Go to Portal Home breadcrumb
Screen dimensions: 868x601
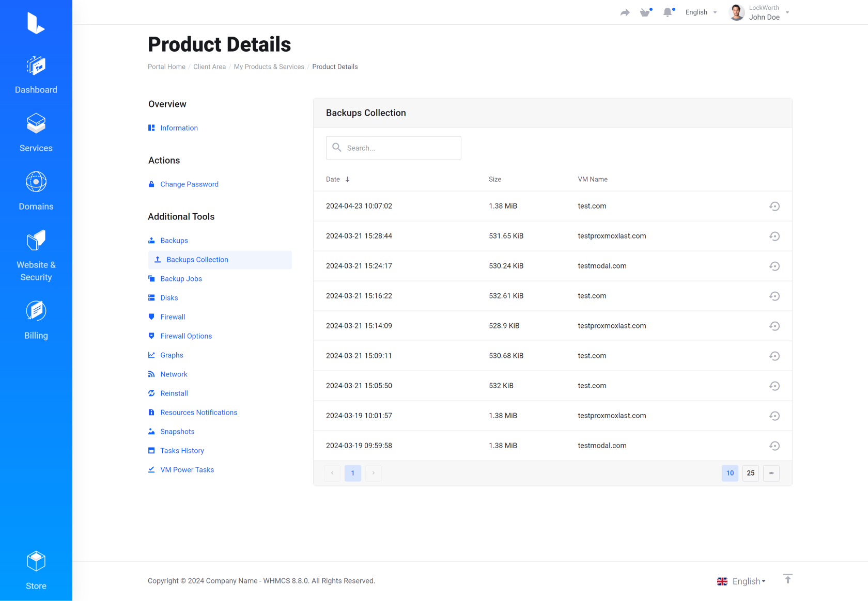click(166, 67)
